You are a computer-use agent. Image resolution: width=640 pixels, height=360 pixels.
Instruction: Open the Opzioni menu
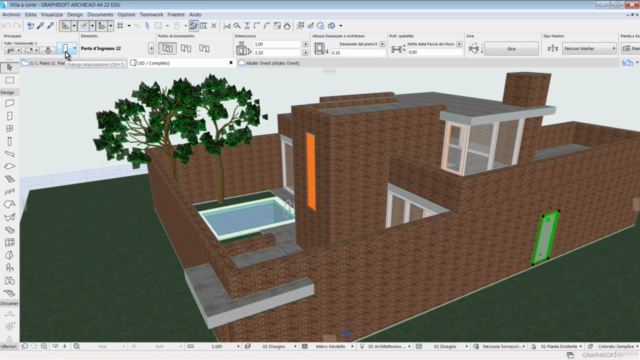[127, 14]
